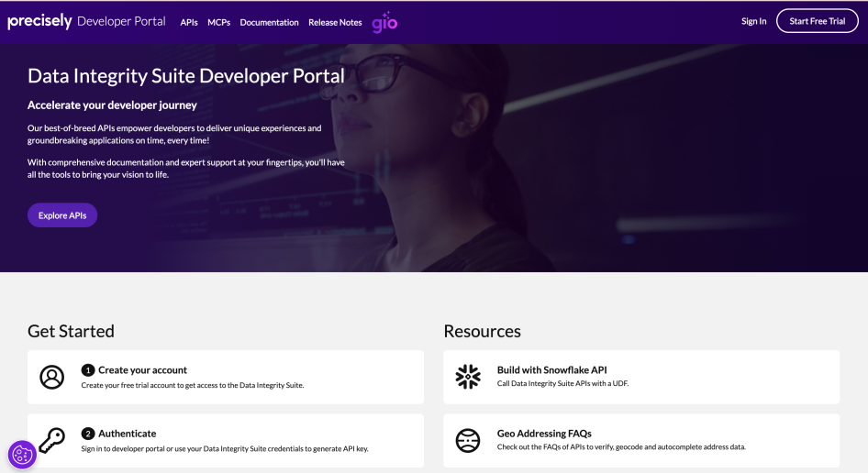
Task: Click 'Create your free trial account' description
Action: click(x=193, y=385)
